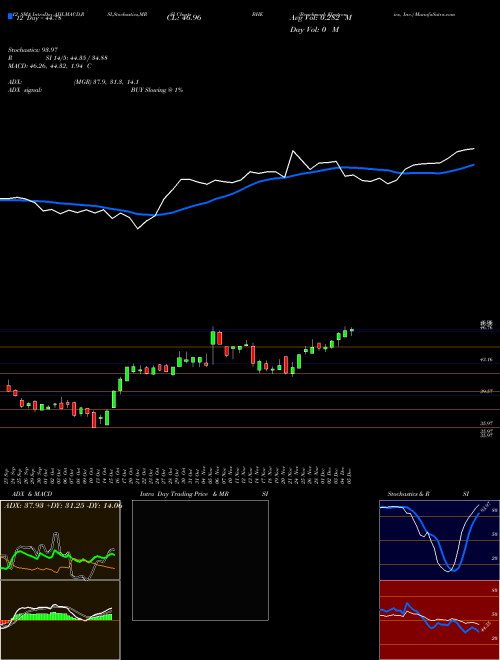
Task: Click the 'Stochastics: 93.97' reading
Action: click(33, 50)
